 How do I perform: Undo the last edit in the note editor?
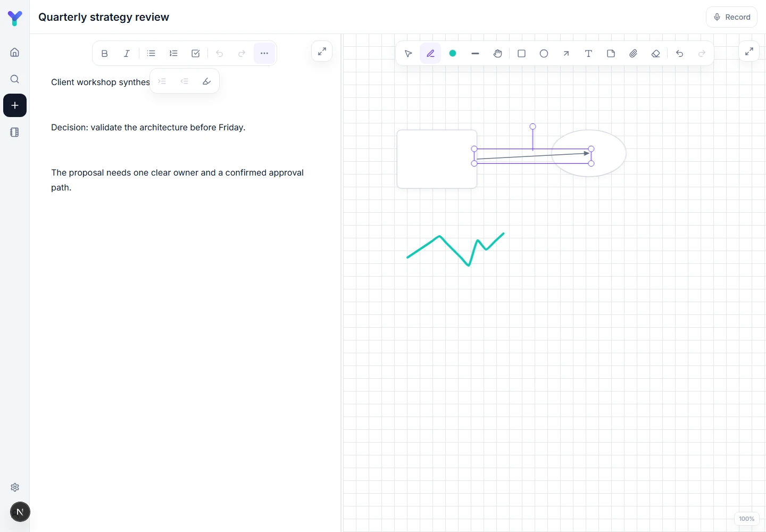(219, 53)
